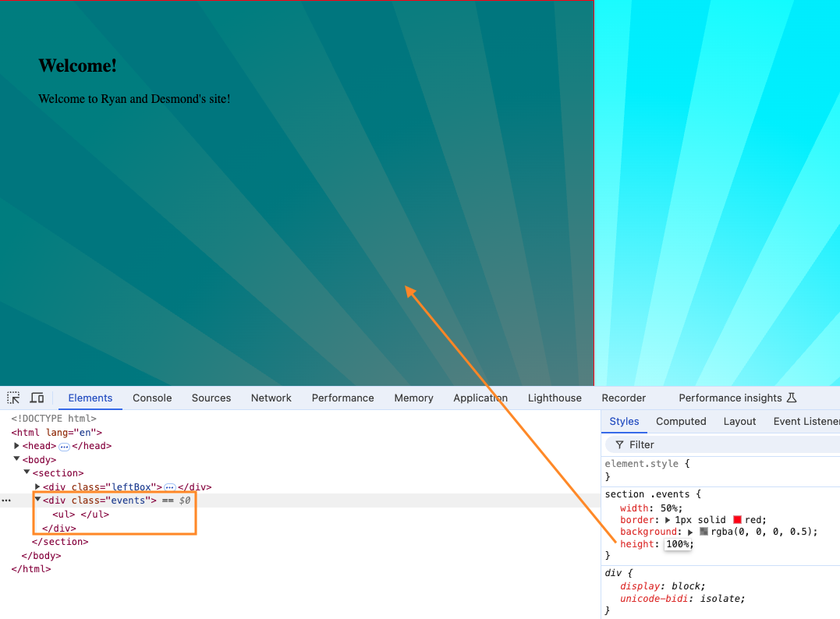Open the Layout pane tab
The width and height of the screenshot is (840, 619).
point(739,422)
